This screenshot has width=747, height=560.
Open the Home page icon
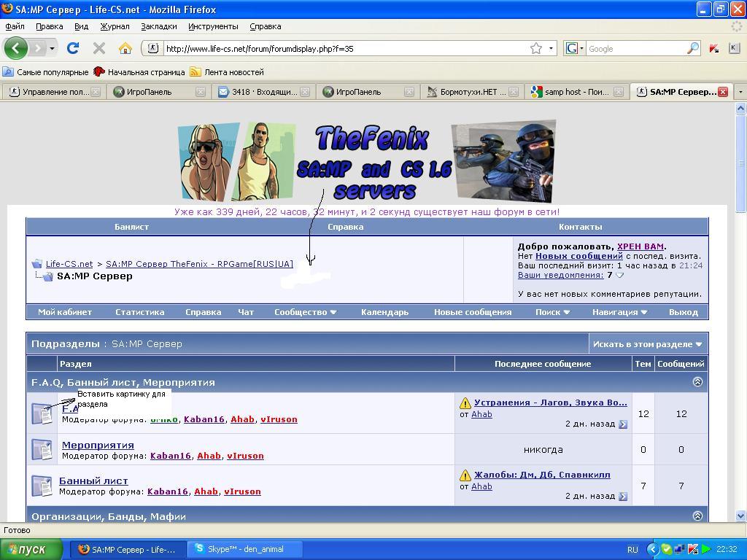click(125, 48)
